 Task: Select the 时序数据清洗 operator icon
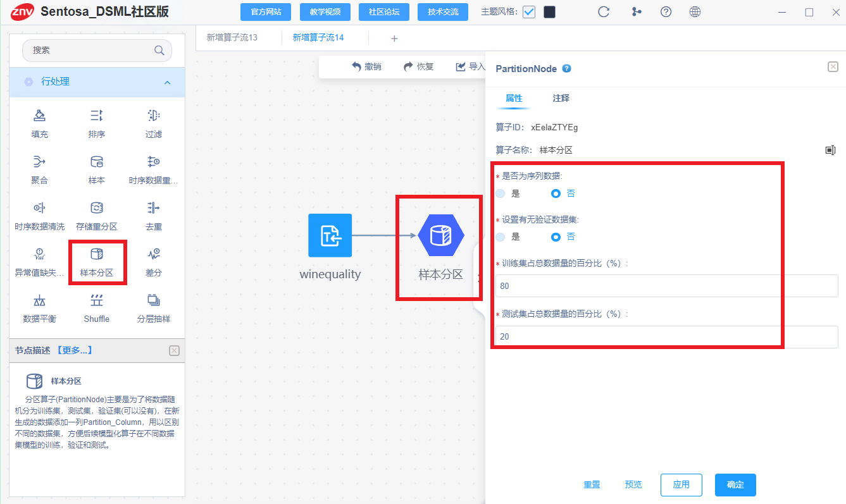39,207
